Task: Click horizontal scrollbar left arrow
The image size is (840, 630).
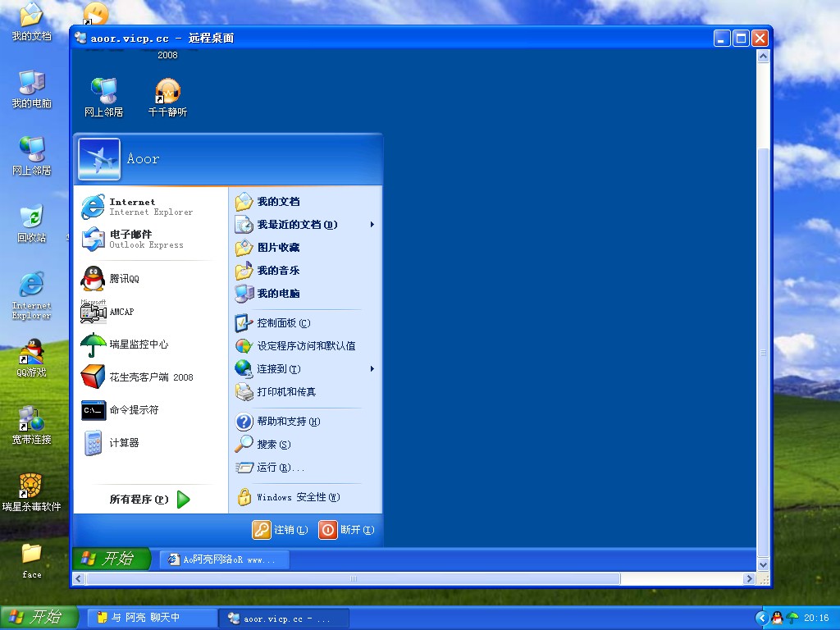Action: point(79,578)
